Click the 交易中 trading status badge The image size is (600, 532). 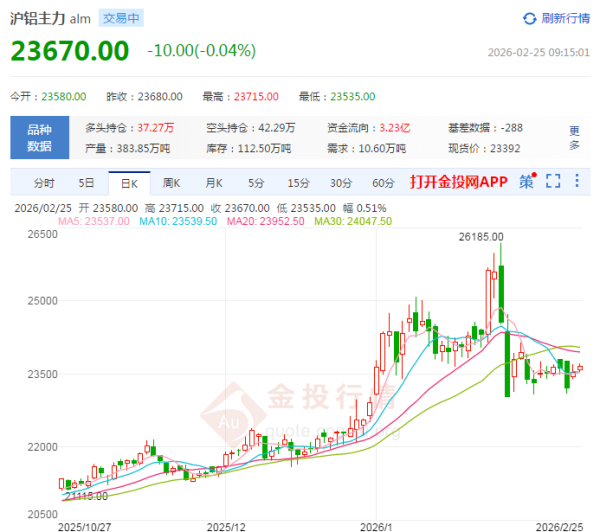click(x=121, y=18)
